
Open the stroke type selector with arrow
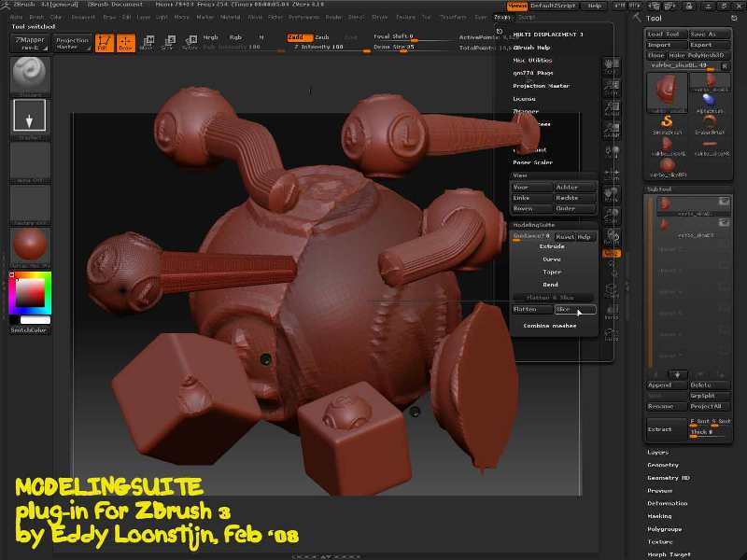[30, 116]
